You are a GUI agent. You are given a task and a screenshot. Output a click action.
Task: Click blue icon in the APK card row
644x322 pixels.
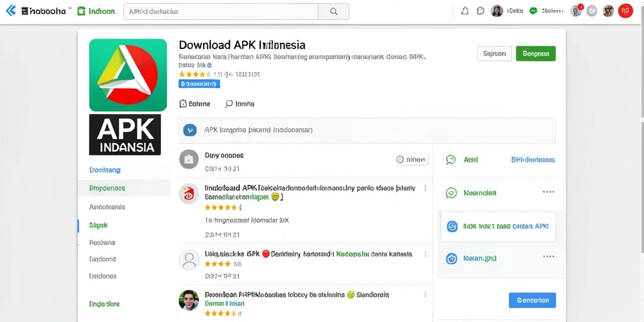452,226
